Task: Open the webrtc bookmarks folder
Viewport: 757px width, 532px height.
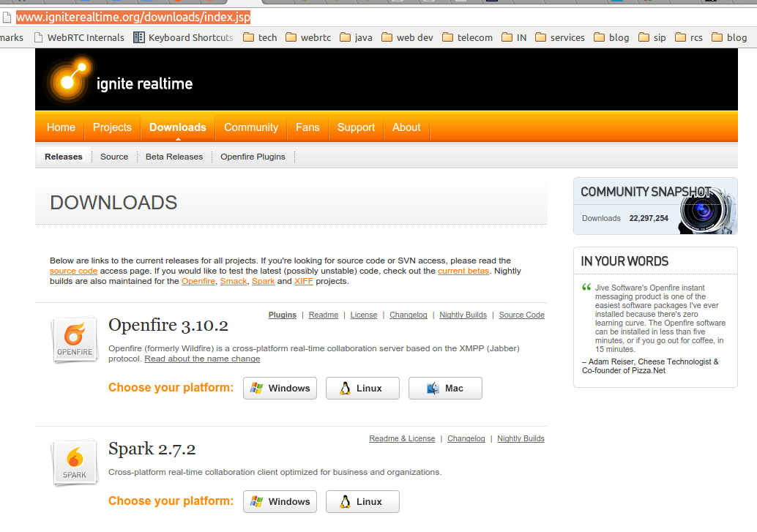Action: [310, 37]
